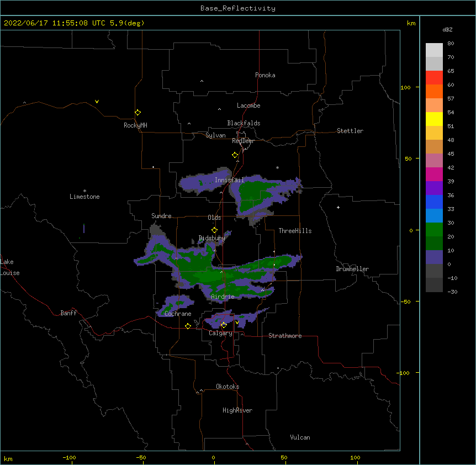476x465 pixels.
Task: Select the green 30 dBZ color swatch
Action: 434,230
